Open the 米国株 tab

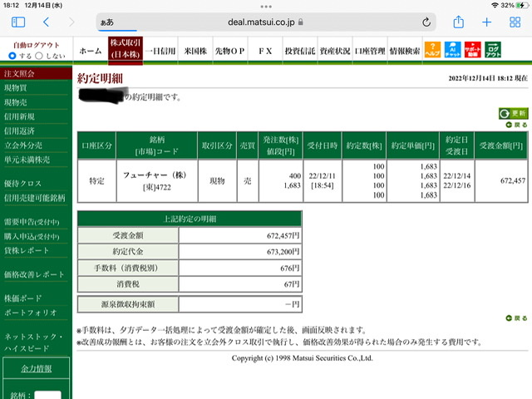point(195,51)
